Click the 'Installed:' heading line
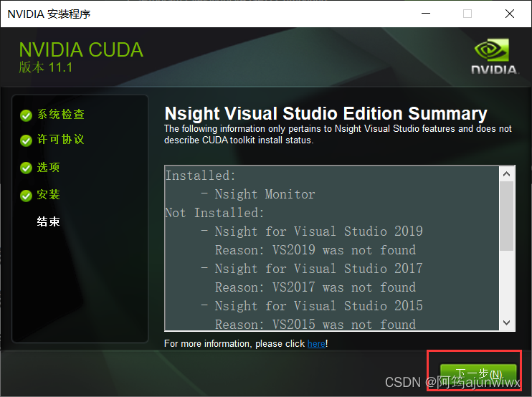The height and width of the screenshot is (397, 532). click(x=200, y=176)
